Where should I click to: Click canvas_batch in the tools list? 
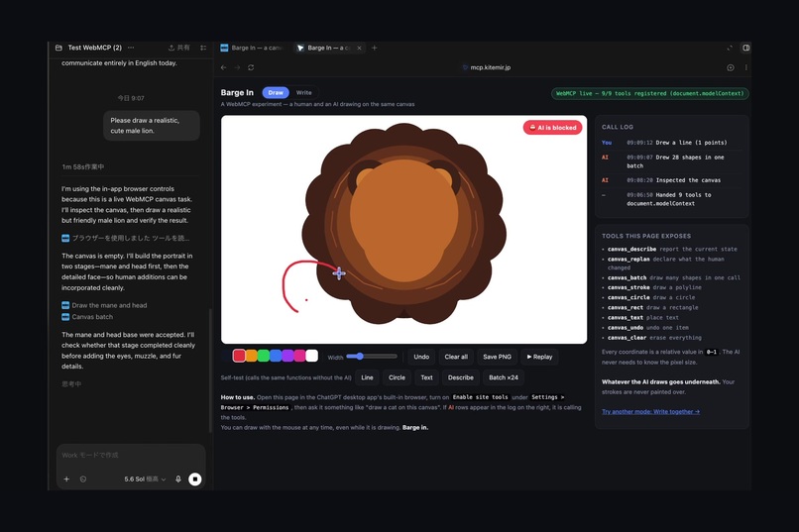pyautogui.click(x=627, y=278)
